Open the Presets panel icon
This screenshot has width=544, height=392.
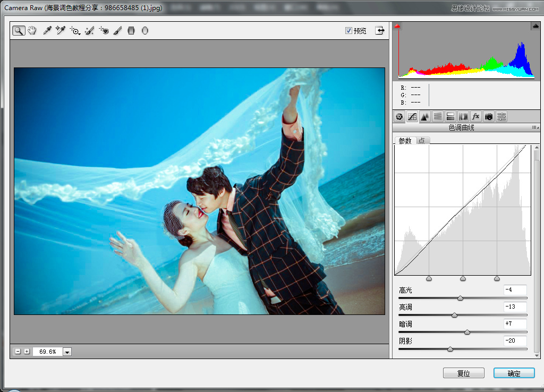pos(501,117)
